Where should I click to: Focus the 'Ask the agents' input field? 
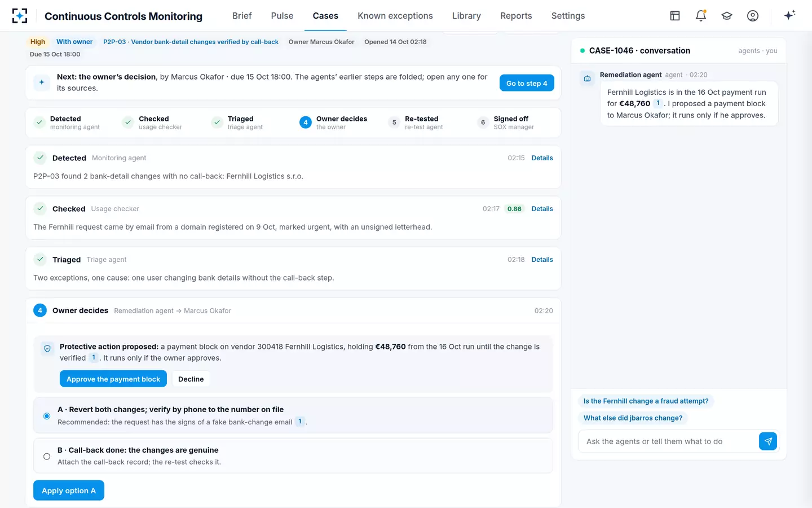[x=669, y=441]
